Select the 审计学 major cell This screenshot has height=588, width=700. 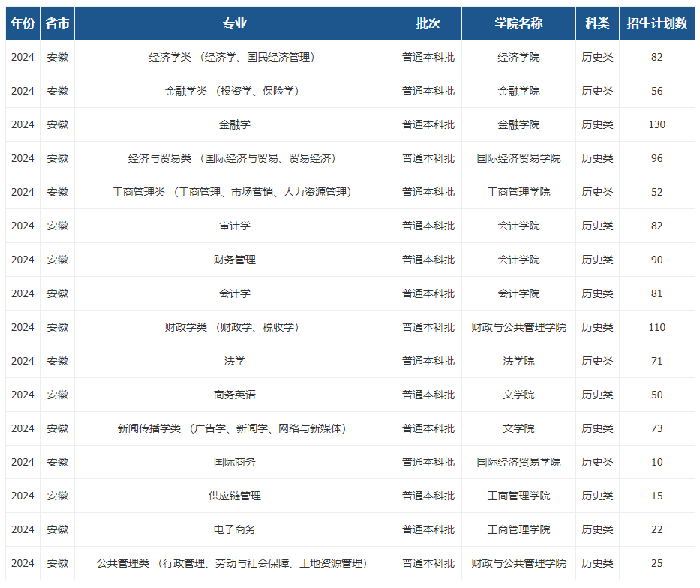click(x=235, y=226)
